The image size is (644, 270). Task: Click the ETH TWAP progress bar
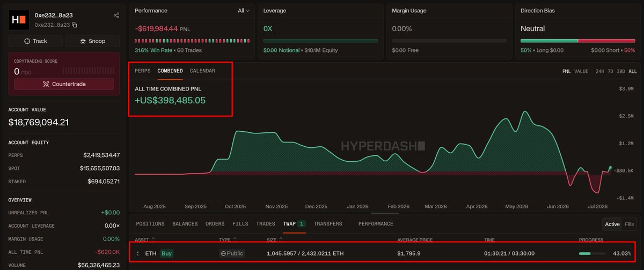point(592,253)
